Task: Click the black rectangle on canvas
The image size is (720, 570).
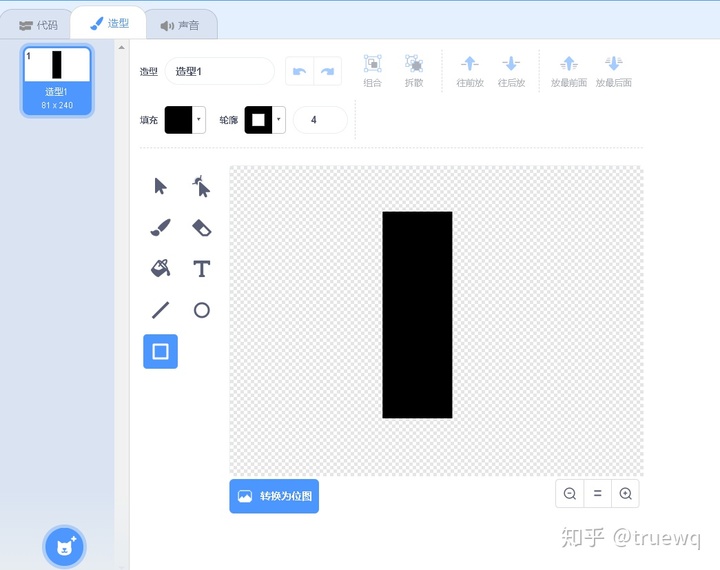Action: point(417,315)
